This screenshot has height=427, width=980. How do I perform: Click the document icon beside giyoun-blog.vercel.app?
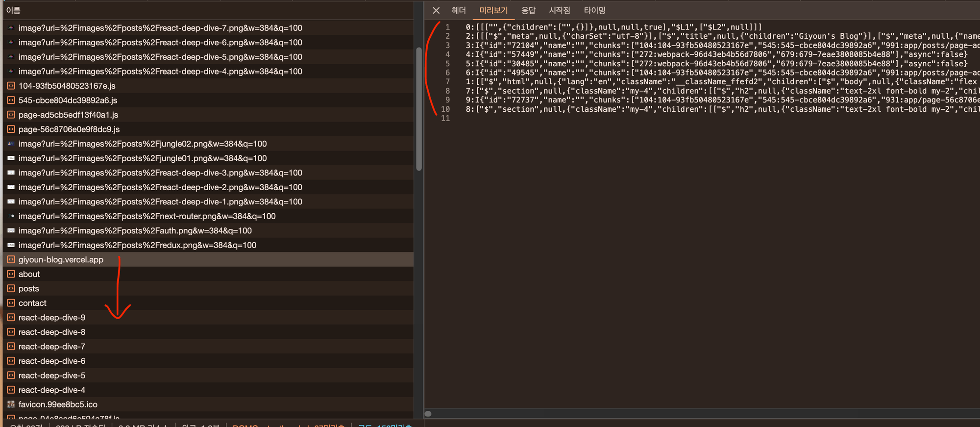pos(11,259)
